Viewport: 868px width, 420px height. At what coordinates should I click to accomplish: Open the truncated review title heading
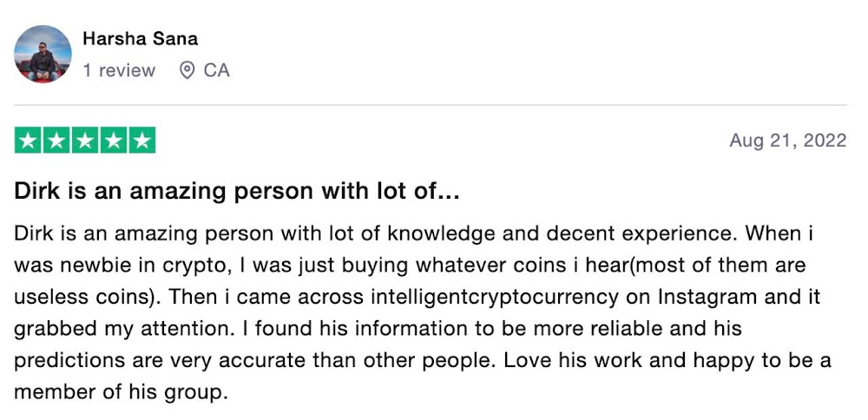click(236, 193)
